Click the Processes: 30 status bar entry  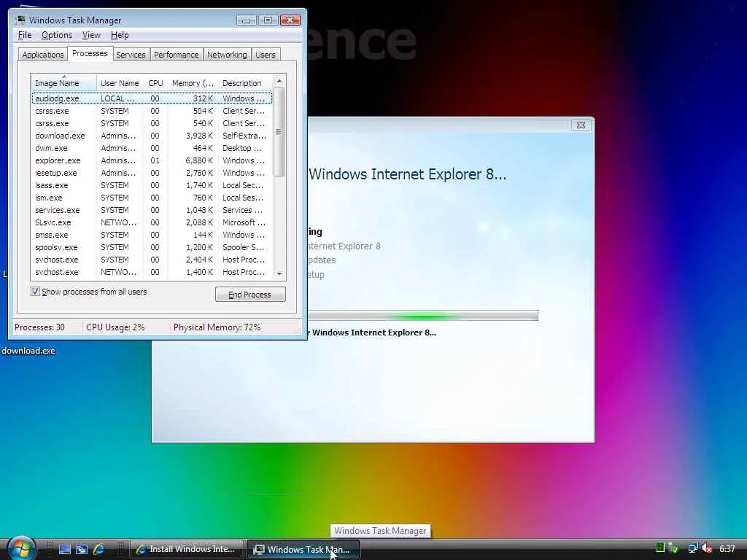[39, 327]
